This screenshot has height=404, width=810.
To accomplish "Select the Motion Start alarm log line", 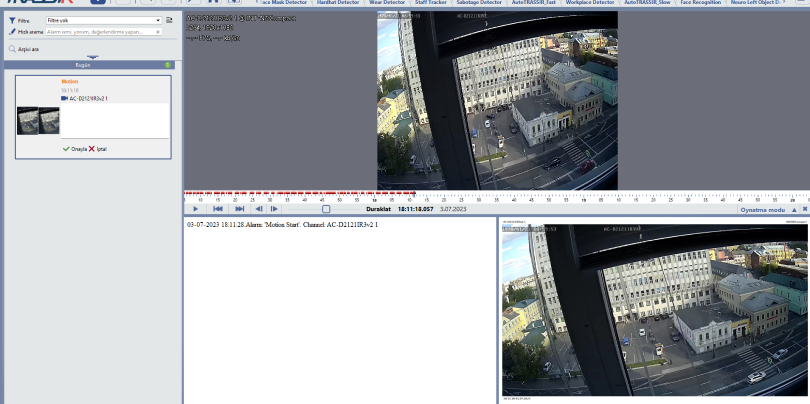I will [282, 225].
